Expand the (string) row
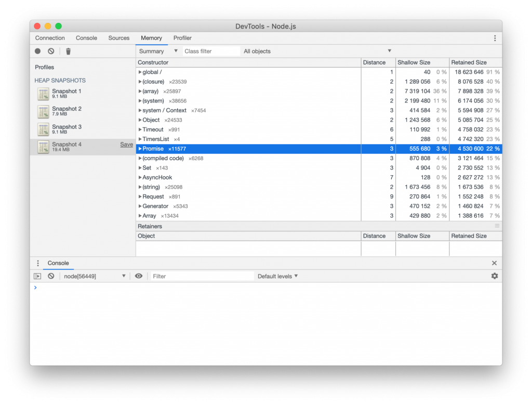532x405 pixels. (x=140, y=187)
